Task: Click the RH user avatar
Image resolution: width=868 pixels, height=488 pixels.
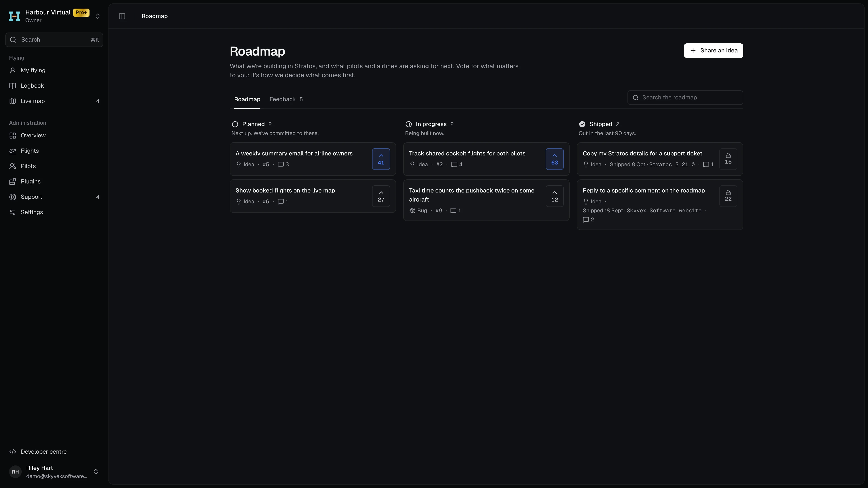Action: [15, 472]
